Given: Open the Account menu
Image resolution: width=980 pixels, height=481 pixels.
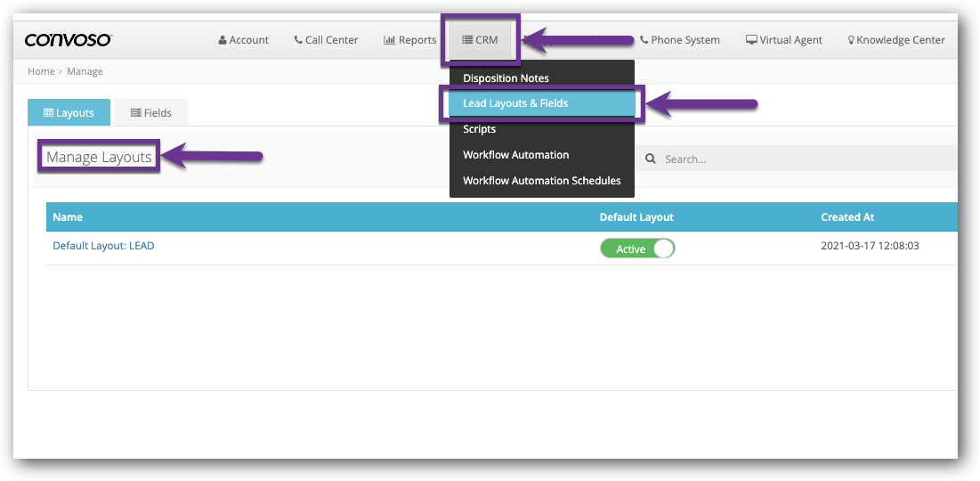Looking at the screenshot, I should 244,40.
